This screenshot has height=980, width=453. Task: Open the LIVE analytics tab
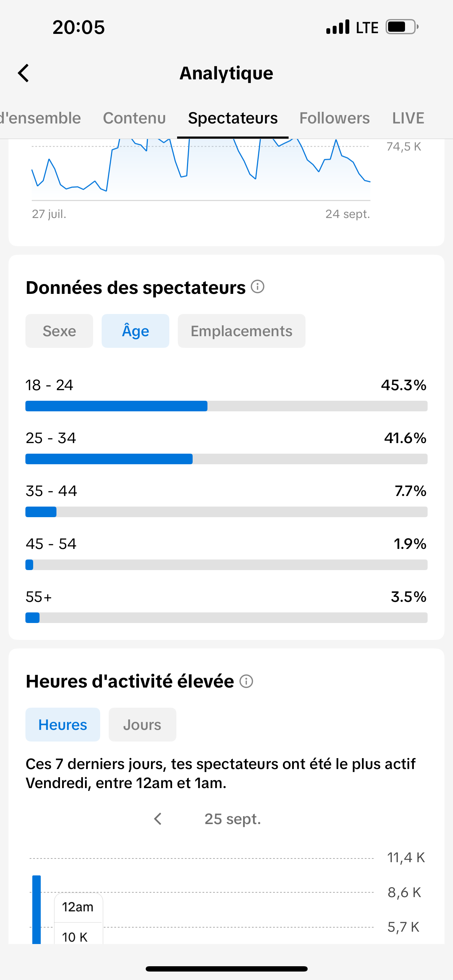408,118
